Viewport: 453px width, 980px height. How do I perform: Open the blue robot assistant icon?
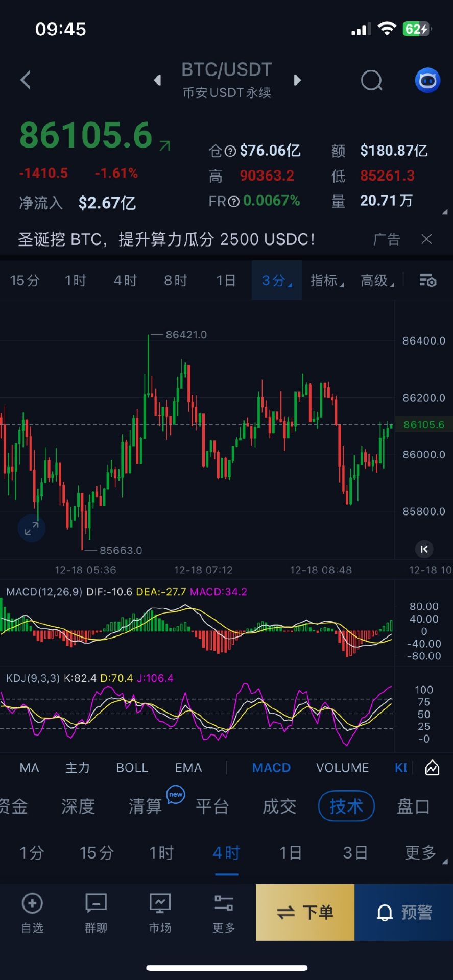pyautogui.click(x=427, y=80)
